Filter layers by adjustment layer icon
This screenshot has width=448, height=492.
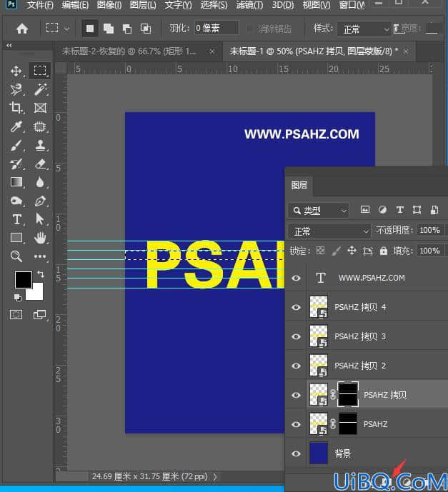point(382,210)
